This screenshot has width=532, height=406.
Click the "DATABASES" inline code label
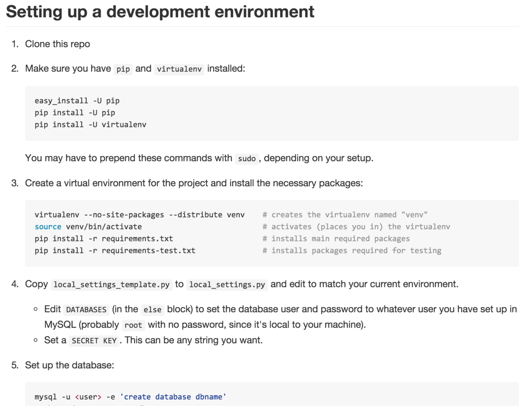[x=86, y=310]
